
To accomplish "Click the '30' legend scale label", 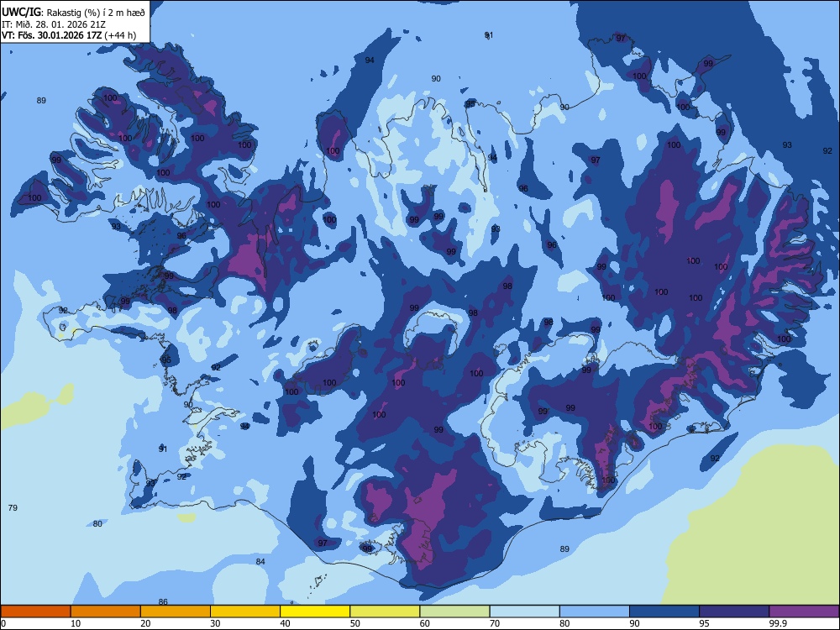I will tap(215, 623).
